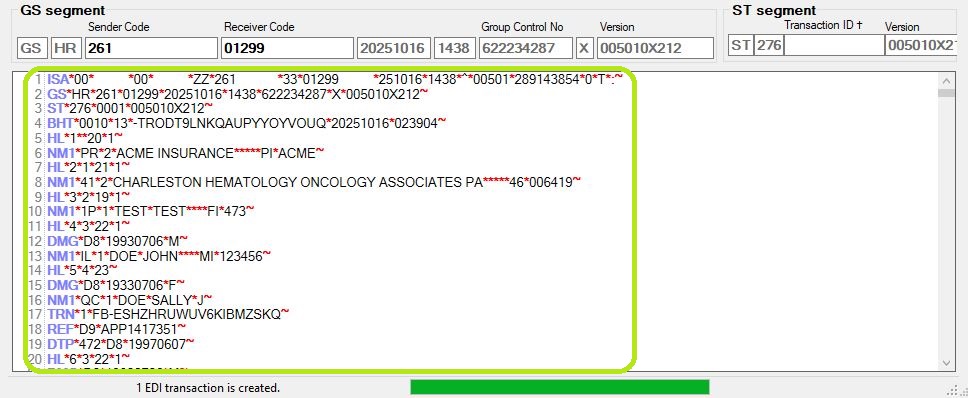Click the Transaction ID label
This screenshot has width=968, height=398.
point(824,25)
